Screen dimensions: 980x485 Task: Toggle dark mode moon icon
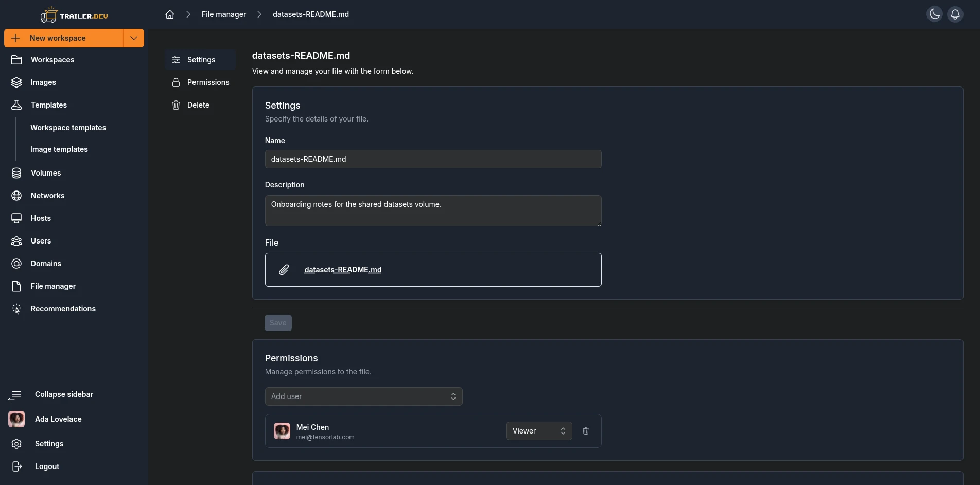point(935,14)
